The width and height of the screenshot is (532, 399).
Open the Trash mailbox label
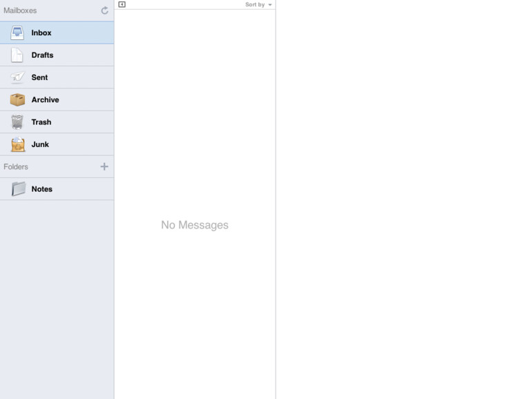coord(41,122)
